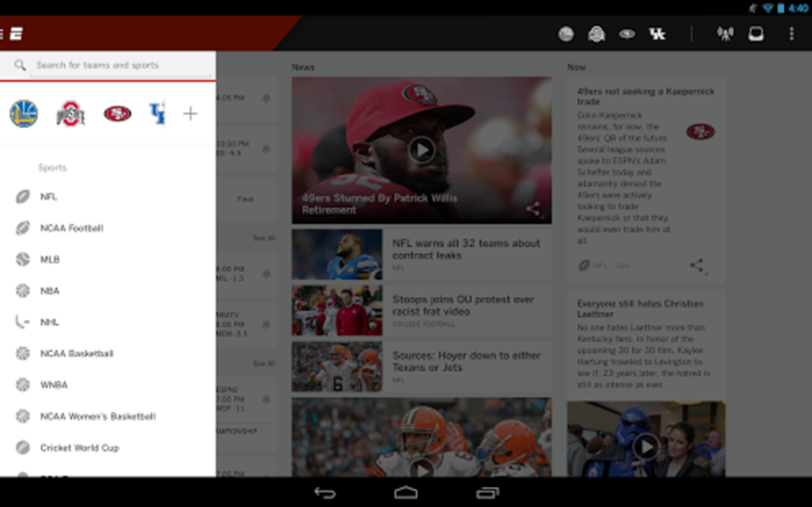Select the Kentucky UK logo in drawer
The height and width of the screenshot is (507, 812).
(158, 113)
